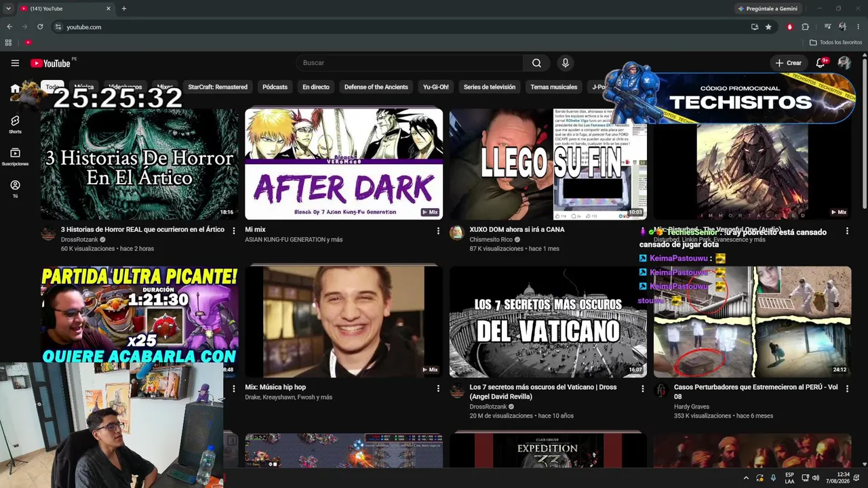Select the Defense of the Ancients chip
The width and height of the screenshot is (868, 488).
tap(376, 87)
